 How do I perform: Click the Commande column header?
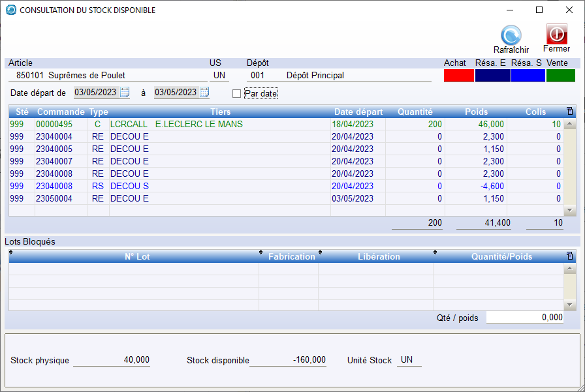(x=61, y=112)
